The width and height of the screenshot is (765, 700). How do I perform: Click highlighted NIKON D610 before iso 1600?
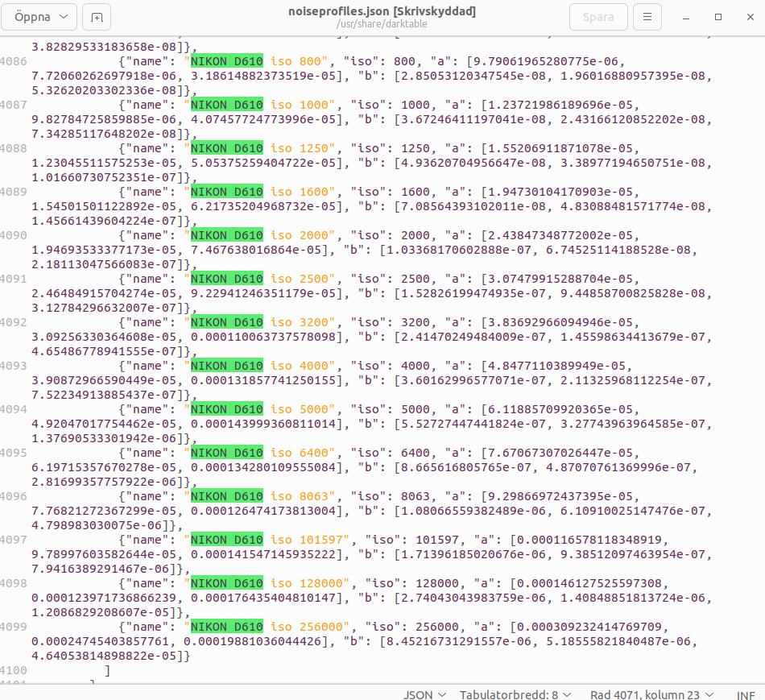[227, 192]
